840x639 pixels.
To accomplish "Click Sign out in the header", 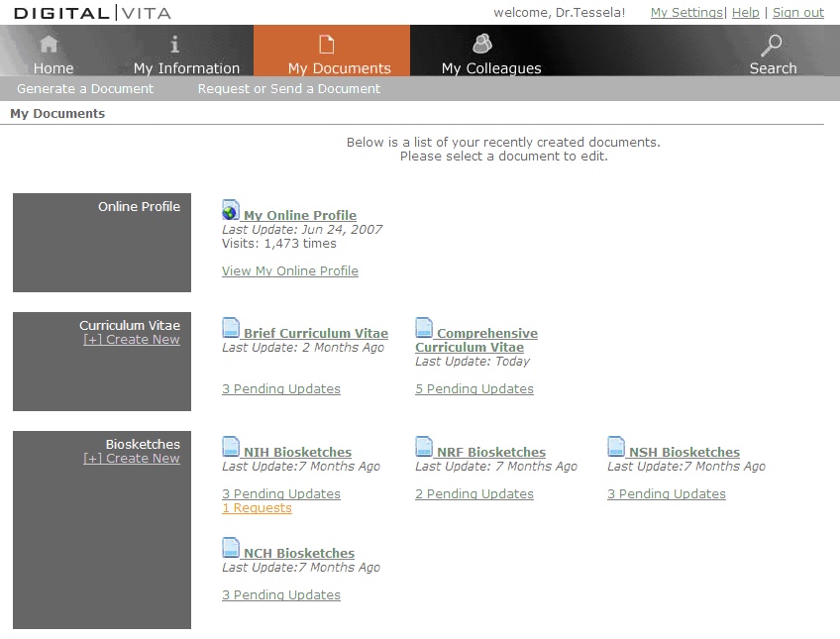I will [797, 13].
